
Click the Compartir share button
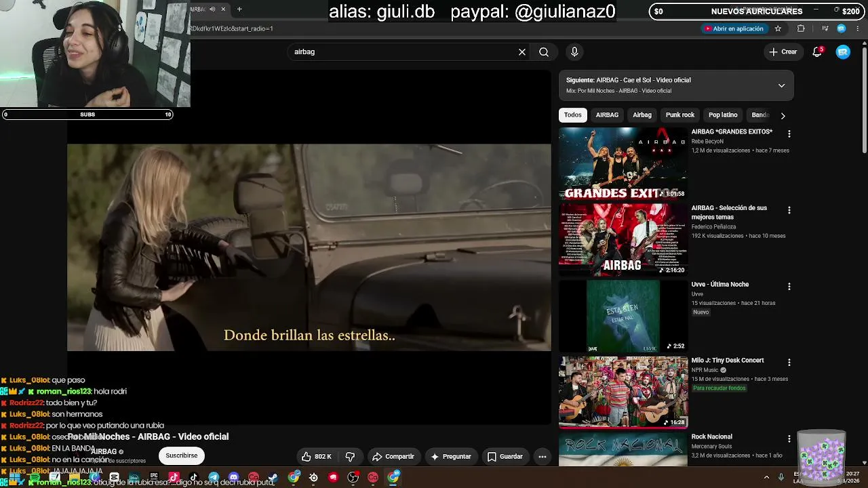[x=393, y=457]
